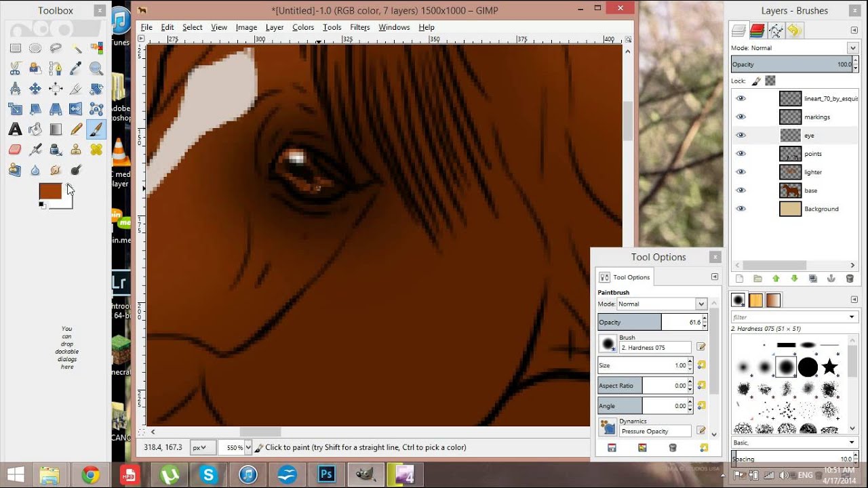Screen dimensions: 868x488
Task: Hide the lighter layer
Action: click(x=741, y=171)
